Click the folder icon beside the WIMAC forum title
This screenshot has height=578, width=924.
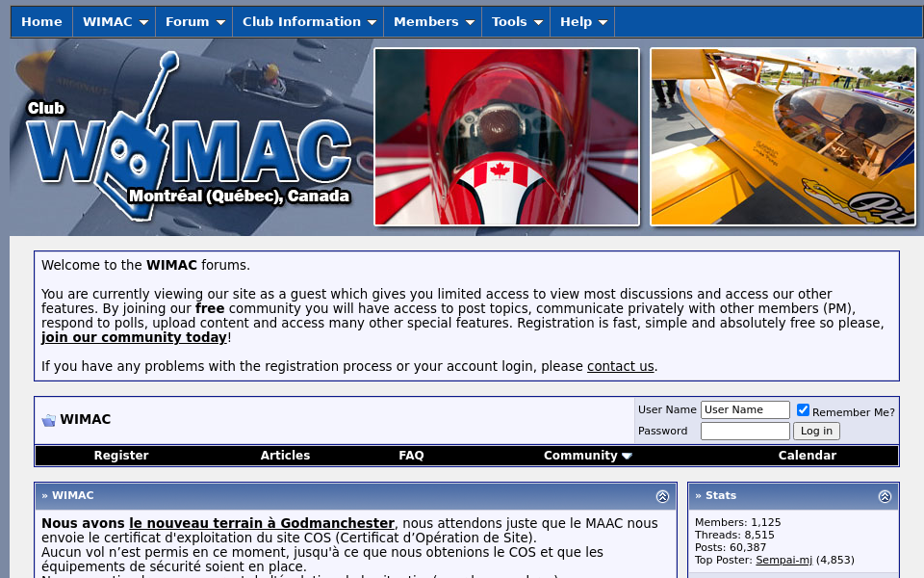[x=48, y=420]
